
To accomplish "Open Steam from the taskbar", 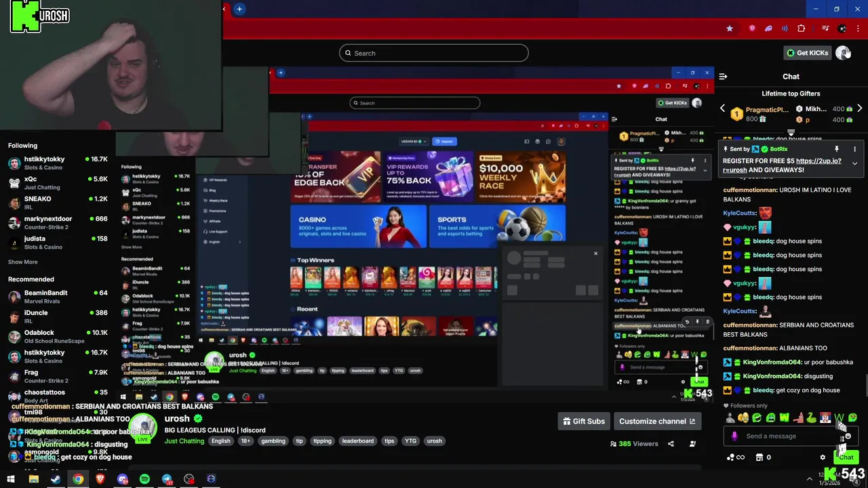I will (56, 479).
